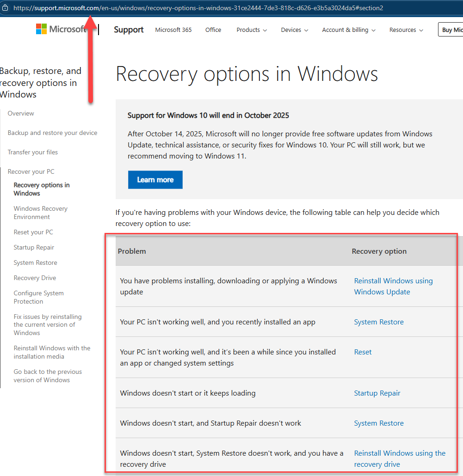This screenshot has height=476, width=463.
Task: Open Reinstall Windows using the recovery drive
Action: [400, 459]
